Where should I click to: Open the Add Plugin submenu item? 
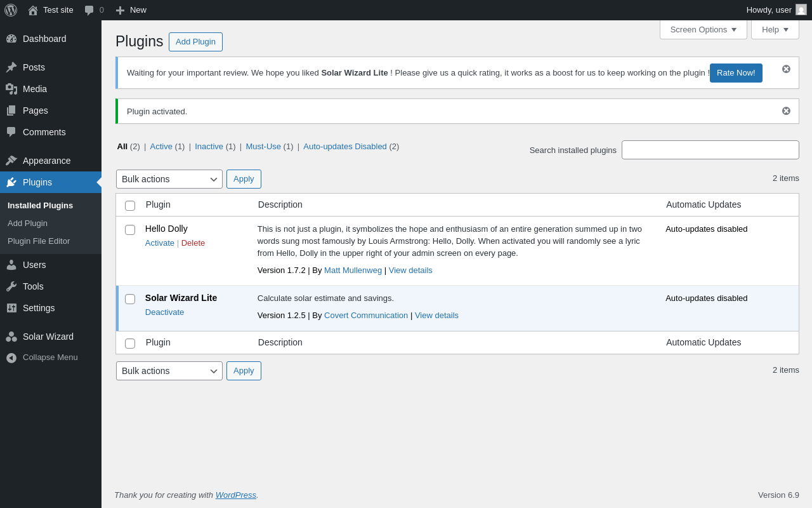click(27, 224)
